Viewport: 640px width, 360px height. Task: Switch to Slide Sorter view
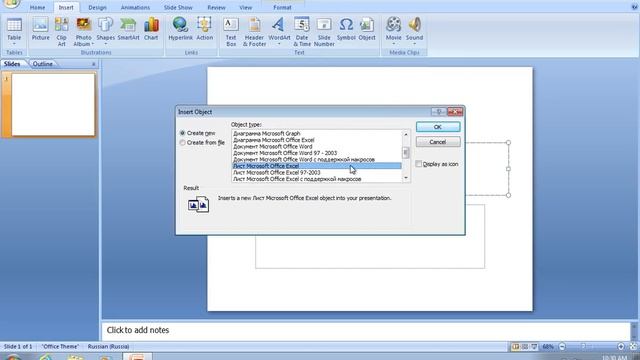click(x=525, y=347)
